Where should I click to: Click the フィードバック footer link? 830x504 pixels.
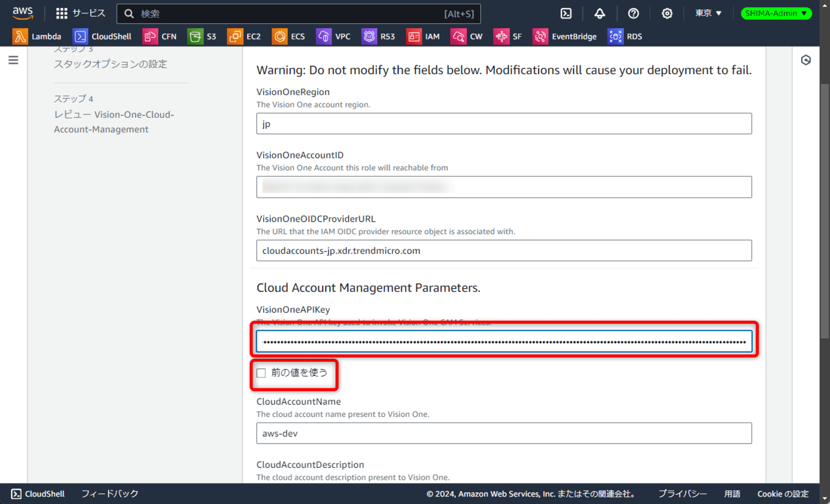click(110, 494)
